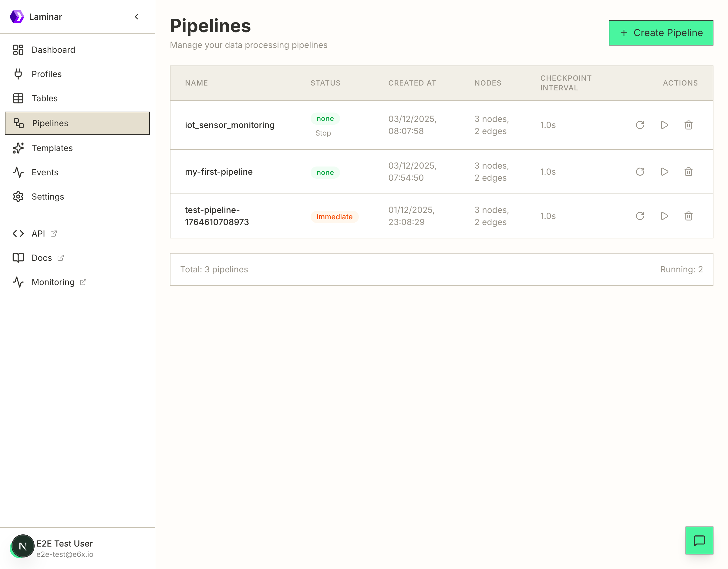Open the Profiles section
The height and width of the screenshot is (569, 728).
click(x=18, y=74)
